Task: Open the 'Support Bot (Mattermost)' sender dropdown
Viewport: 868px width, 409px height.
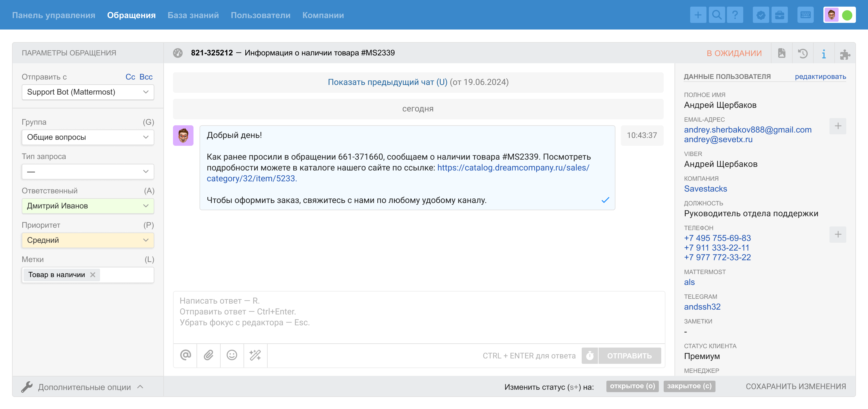Action: (88, 92)
